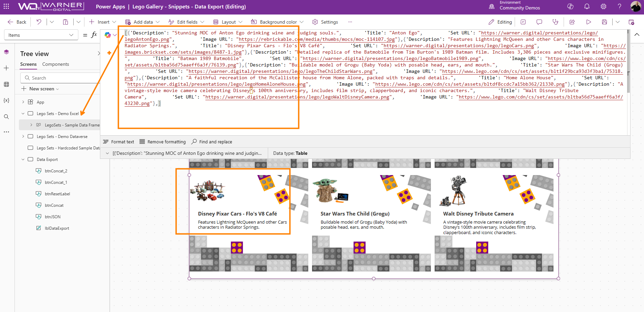Collapse the formula bar with chevron
The width and height of the screenshot is (644, 312).
[x=637, y=35]
